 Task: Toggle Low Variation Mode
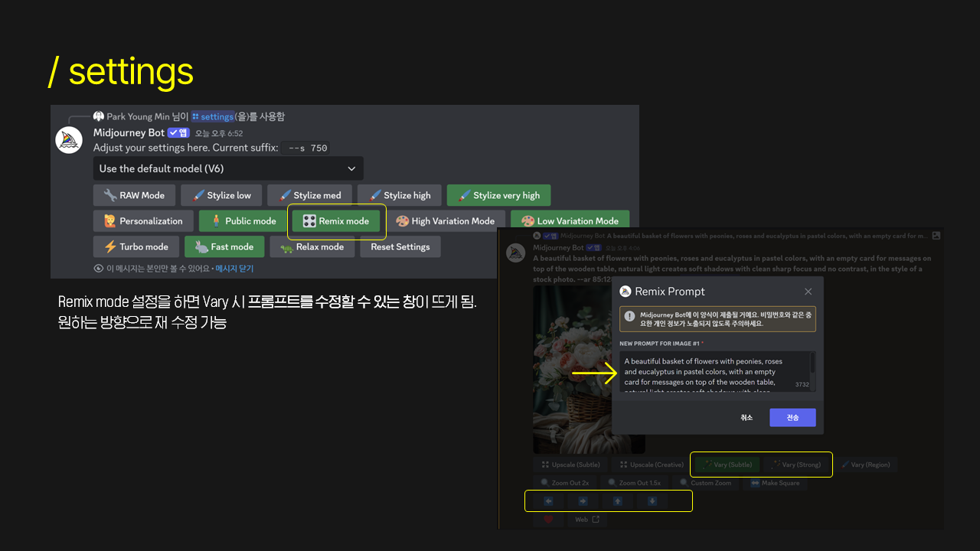tap(570, 221)
